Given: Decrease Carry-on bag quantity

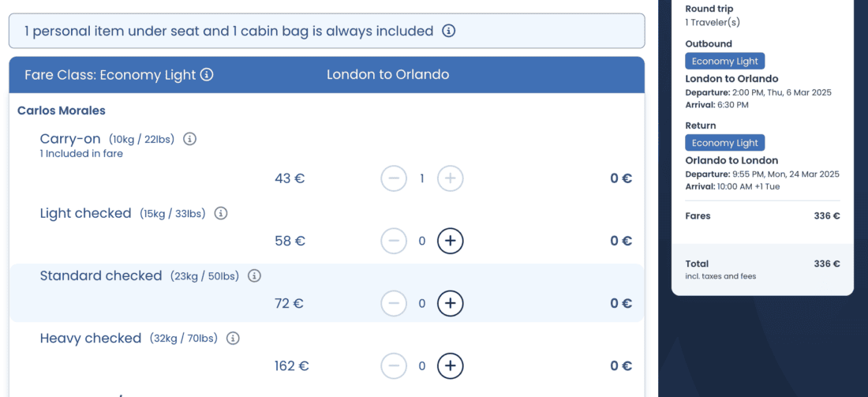Looking at the screenshot, I should coord(394,178).
